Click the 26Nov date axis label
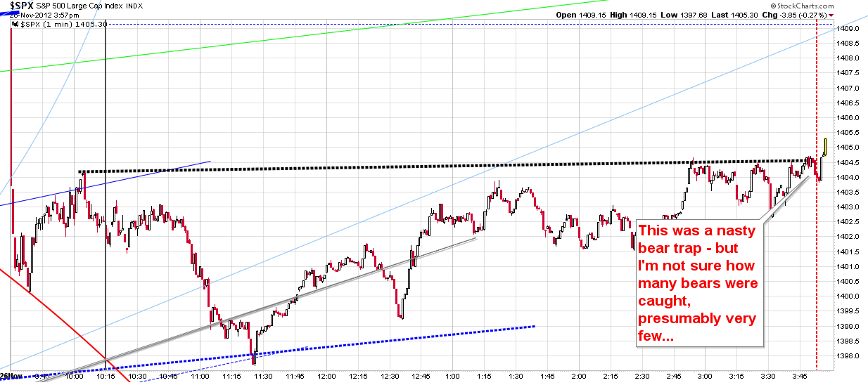The image size is (868, 385). 11,376
